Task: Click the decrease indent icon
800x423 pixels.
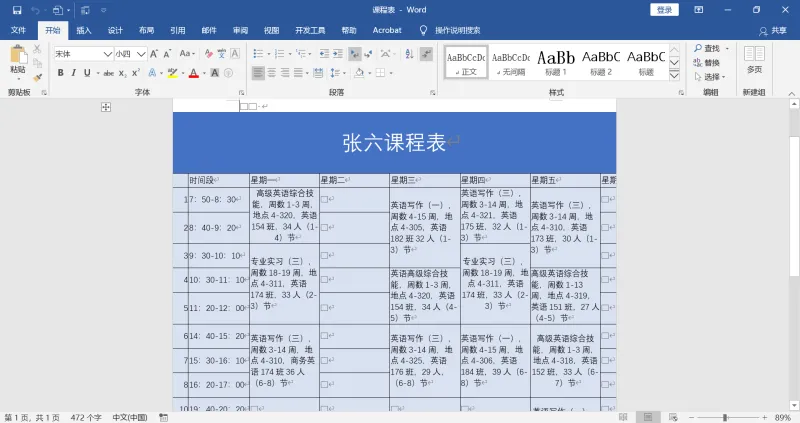Action: pyautogui.click(x=324, y=54)
